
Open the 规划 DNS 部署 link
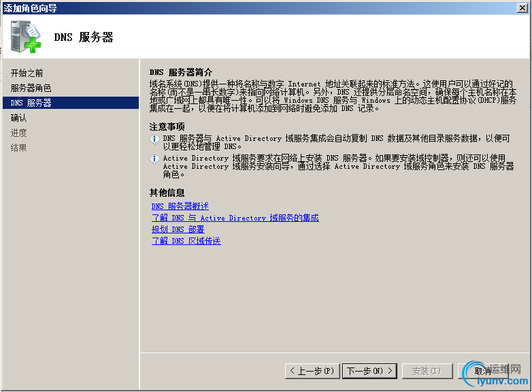click(x=178, y=229)
